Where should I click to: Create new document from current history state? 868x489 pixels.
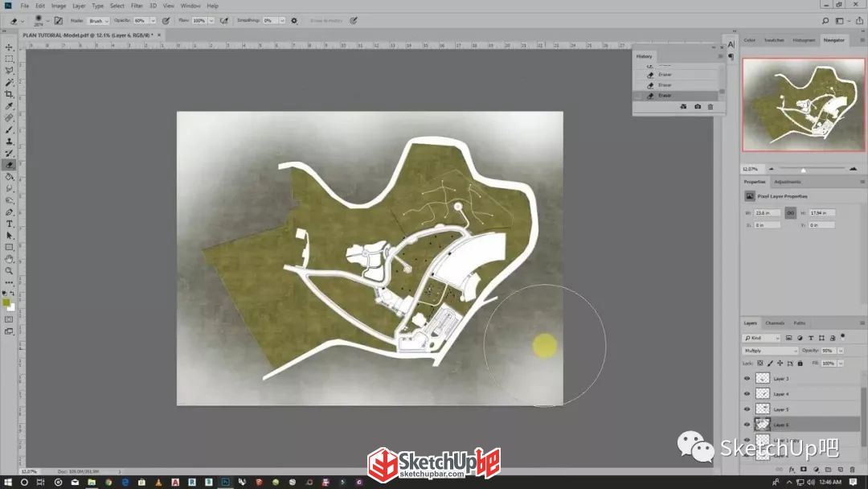[684, 107]
